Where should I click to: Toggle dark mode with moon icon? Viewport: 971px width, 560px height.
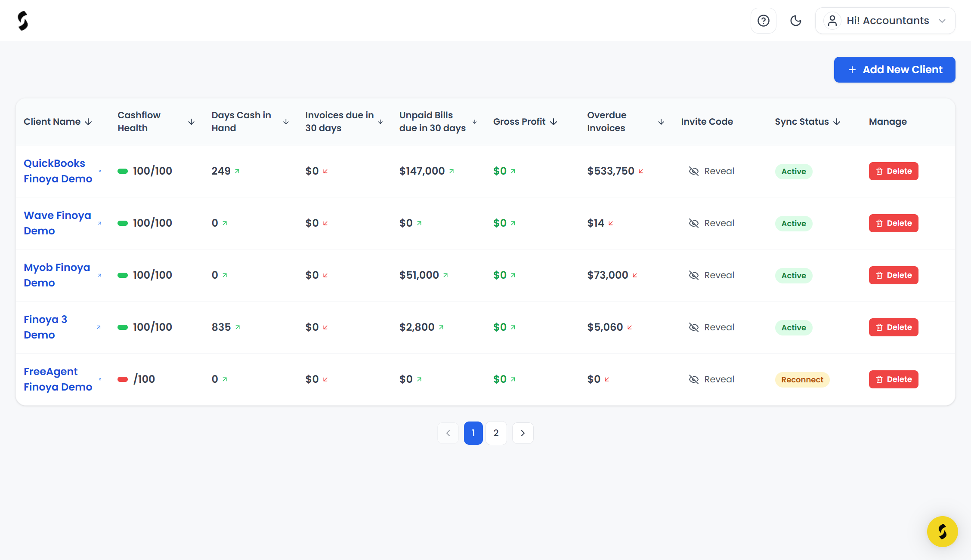click(795, 21)
